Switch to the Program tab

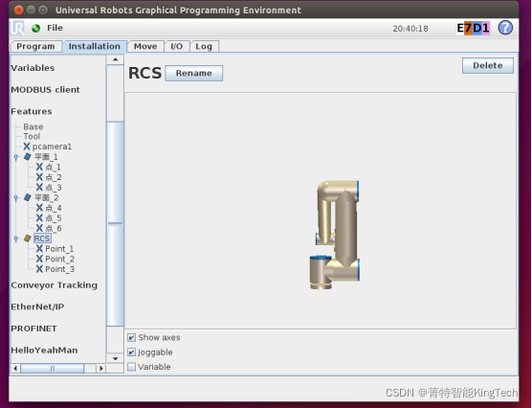pos(35,46)
